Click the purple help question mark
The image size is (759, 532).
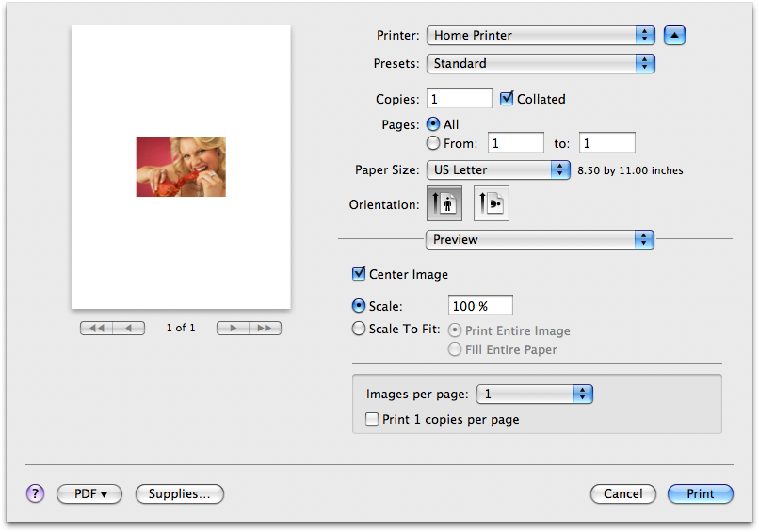click(36, 493)
